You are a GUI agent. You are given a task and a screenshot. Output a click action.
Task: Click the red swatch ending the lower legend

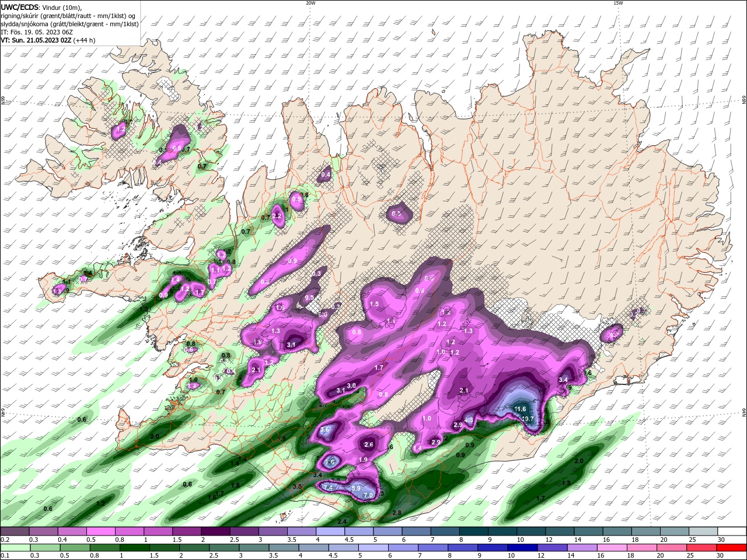point(732,548)
